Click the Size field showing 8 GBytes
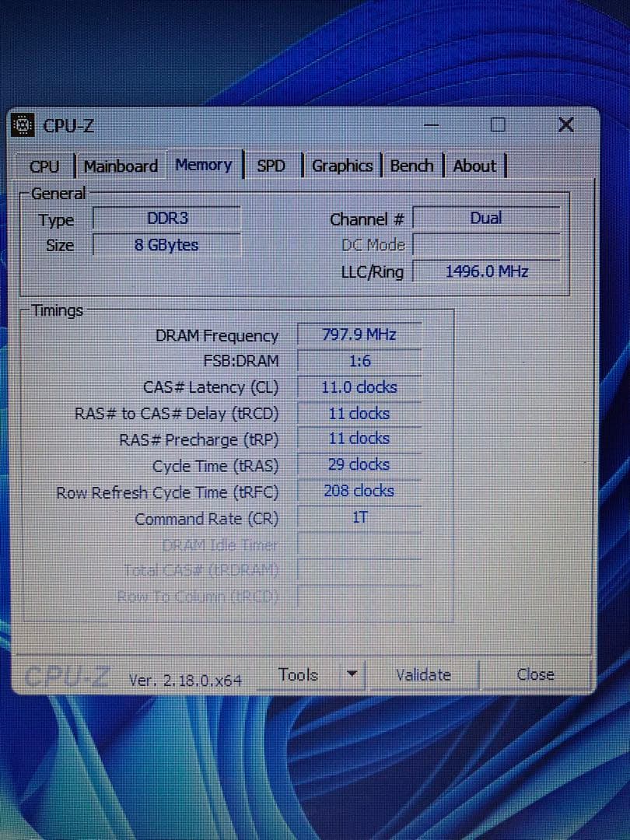This screenshot has height=840, width=630. tap(167, 244)
